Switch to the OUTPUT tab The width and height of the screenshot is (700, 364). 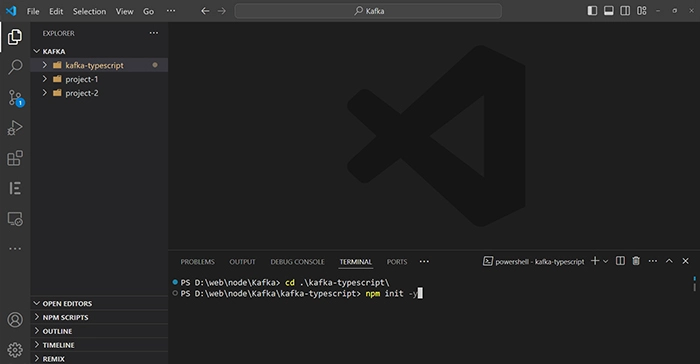click(x=242, y=262)
